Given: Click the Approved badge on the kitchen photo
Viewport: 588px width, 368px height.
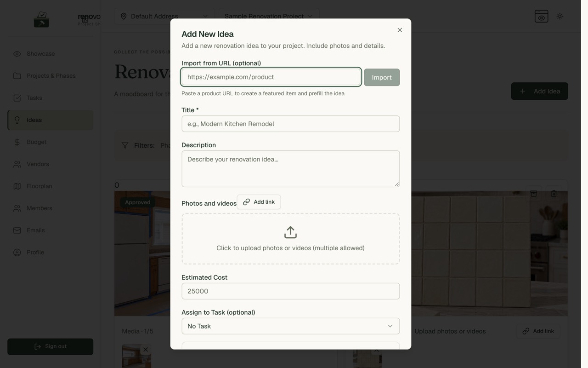Looking at the screenshot, I should point(138,202).
